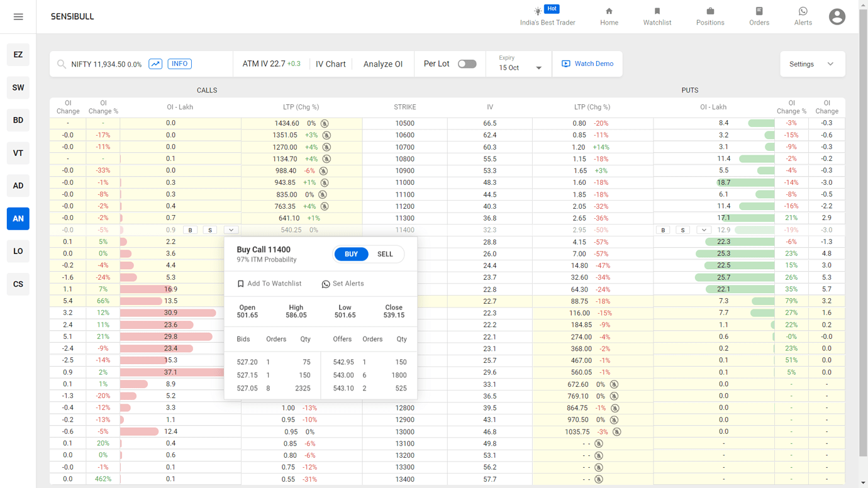Screen dimensions: 868x488
Task: Switch to SELL in Buy Call 11400 popup
Action: point(385,254)
